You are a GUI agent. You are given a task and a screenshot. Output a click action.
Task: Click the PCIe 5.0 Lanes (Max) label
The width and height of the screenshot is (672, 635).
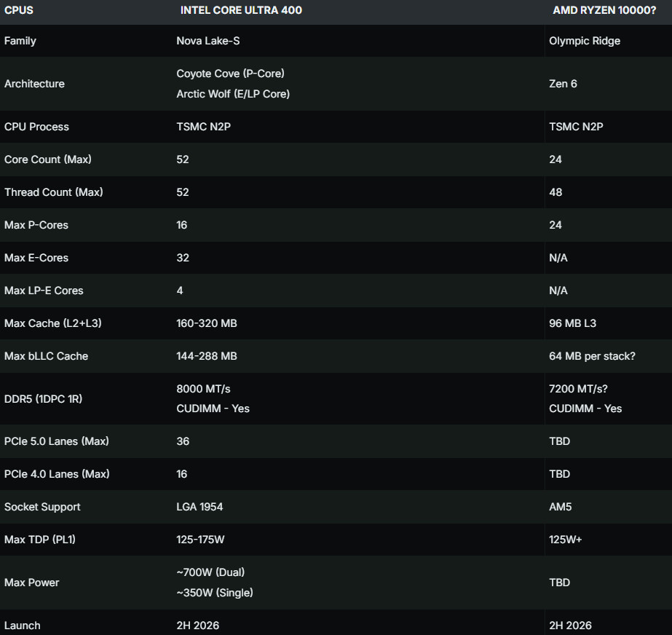pyautogui.click(x=57, y=441)
